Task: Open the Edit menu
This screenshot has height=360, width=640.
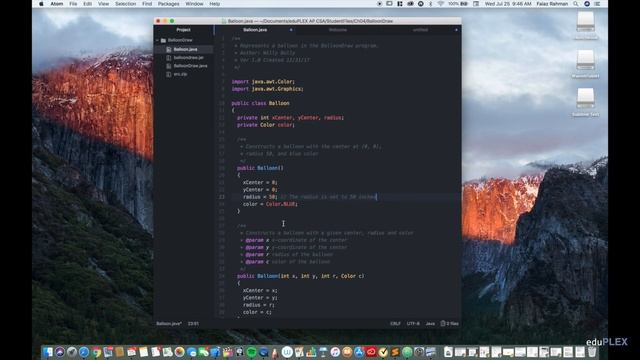Action: pyautogui.click(x=87, y=4)
